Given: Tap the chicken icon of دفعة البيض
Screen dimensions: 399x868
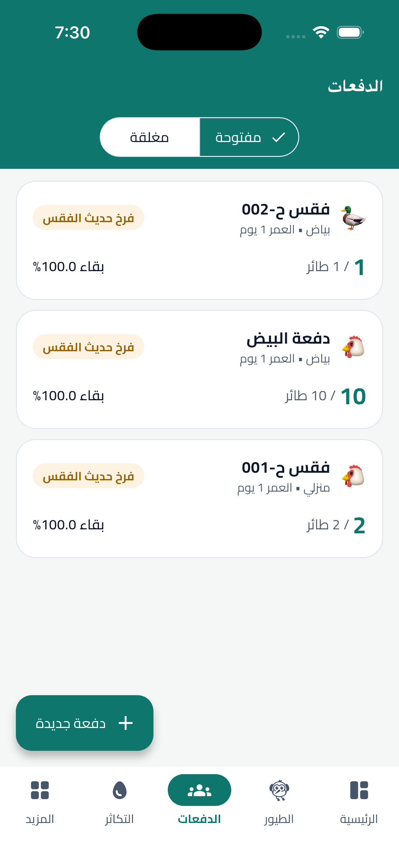Looking at the screenshot, I should coord(353,347).
